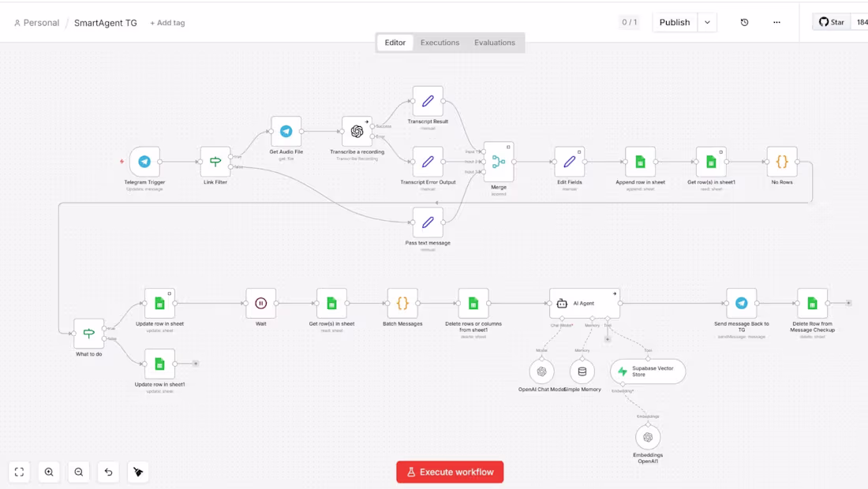Select the OpenAI Chat Model node
The width and height of the screenshot is (868, 489).
pyautogui.click(x=542, y=371)
